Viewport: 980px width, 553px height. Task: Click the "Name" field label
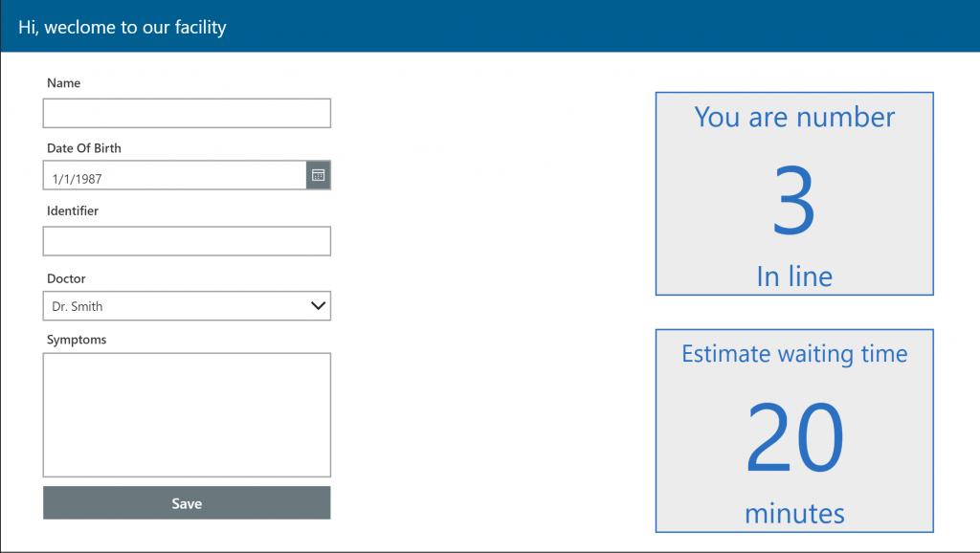pyautogui.click(x=64, y=83)
